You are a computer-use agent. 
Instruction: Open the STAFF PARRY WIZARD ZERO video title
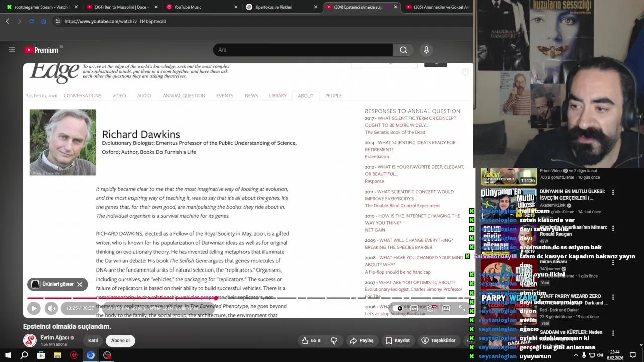(573, 300)
